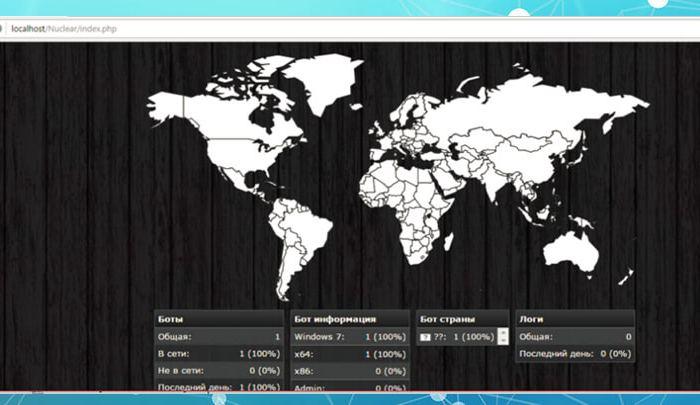
Task: Click the unknown country flag icon
Action: pyautogui.click(x=425, y=337)
